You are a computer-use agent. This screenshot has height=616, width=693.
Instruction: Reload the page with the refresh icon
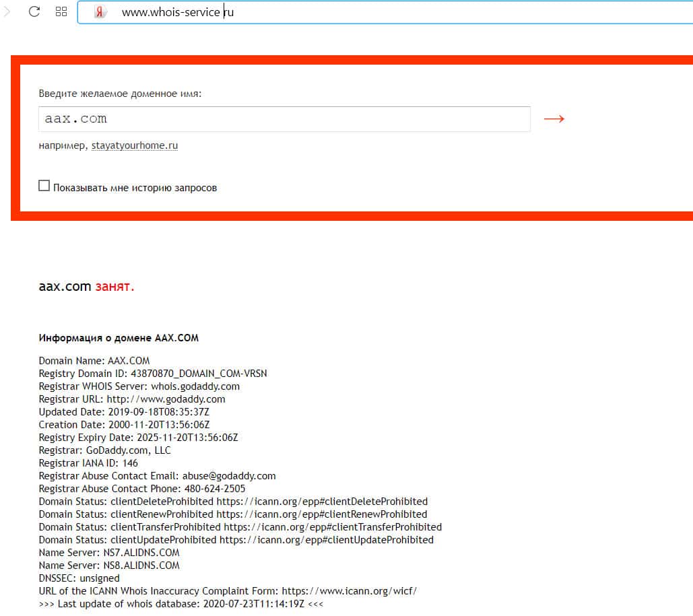click(34, 11)
